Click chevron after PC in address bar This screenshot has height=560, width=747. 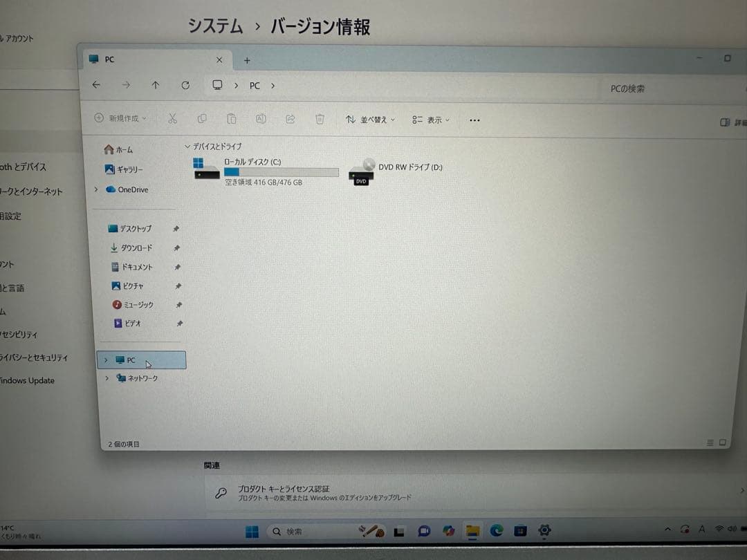click(273, 86)
